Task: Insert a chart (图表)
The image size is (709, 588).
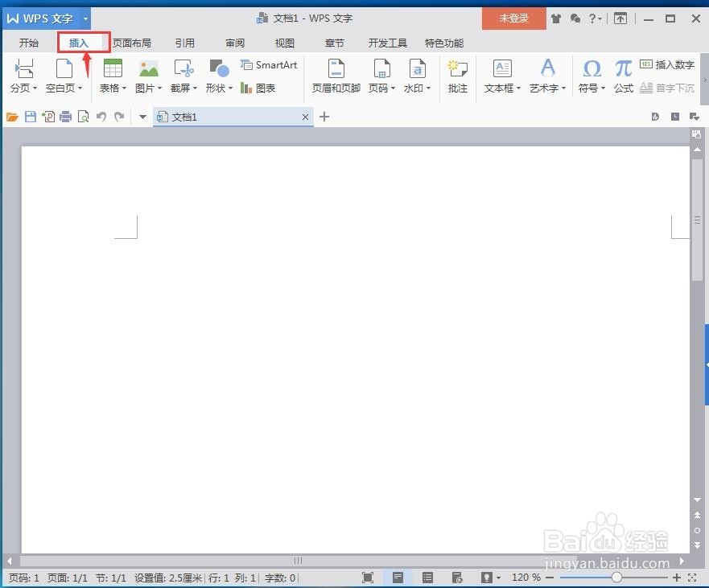Action: pyautogui.click(x=258, y=88)
